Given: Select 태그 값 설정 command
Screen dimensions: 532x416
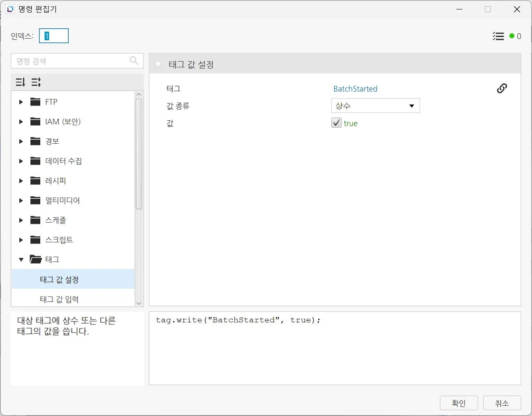Looking at the screenshot, I should 59,279.
